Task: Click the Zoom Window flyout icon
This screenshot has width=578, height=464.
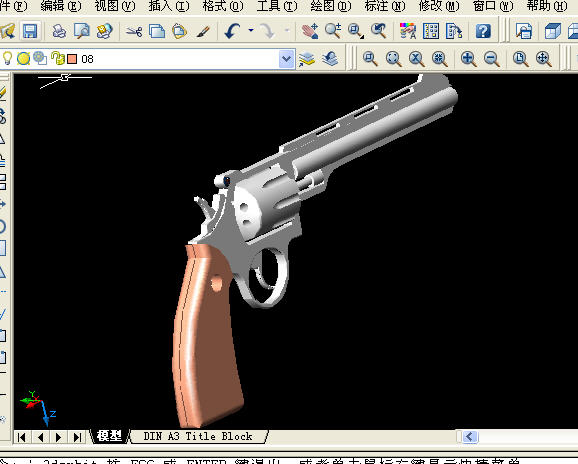Action: pyautogui.click(x=356, y=31)
